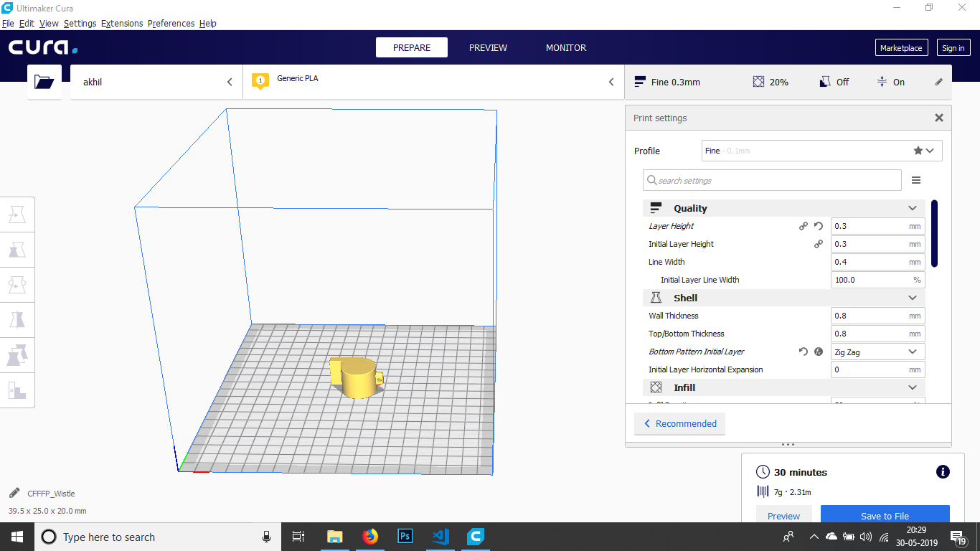Open Firefox from the taskbar
This screenshot has height=551, width=980.
(x=370, y=537)
